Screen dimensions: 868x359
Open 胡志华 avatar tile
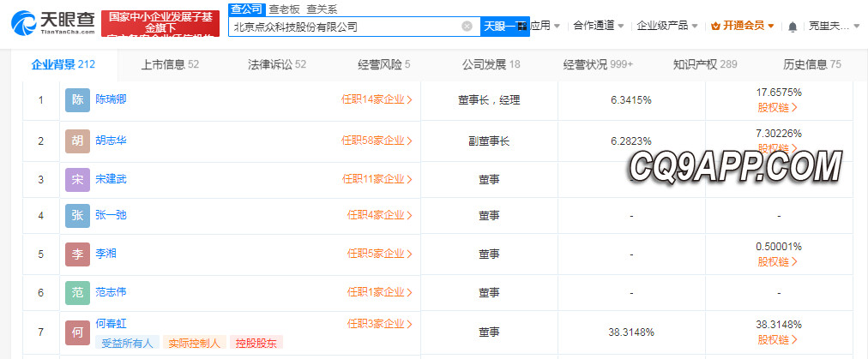[x=77, y=141]
